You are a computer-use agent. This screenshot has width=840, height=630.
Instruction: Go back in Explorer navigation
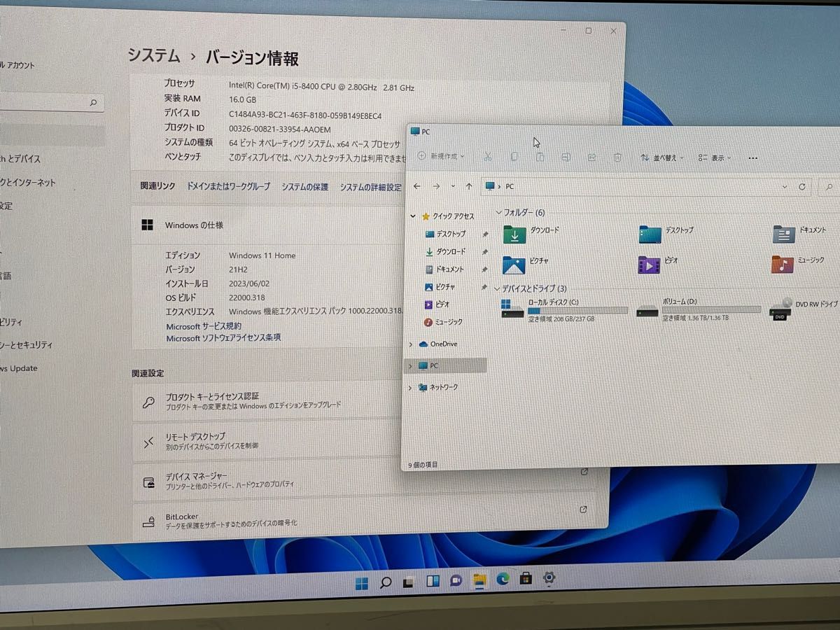(417, 186)
